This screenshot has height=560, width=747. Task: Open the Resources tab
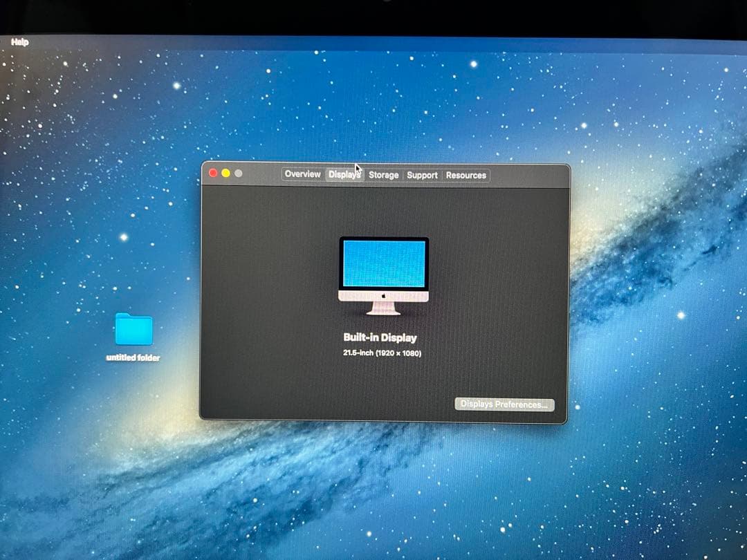pos(465,176)
